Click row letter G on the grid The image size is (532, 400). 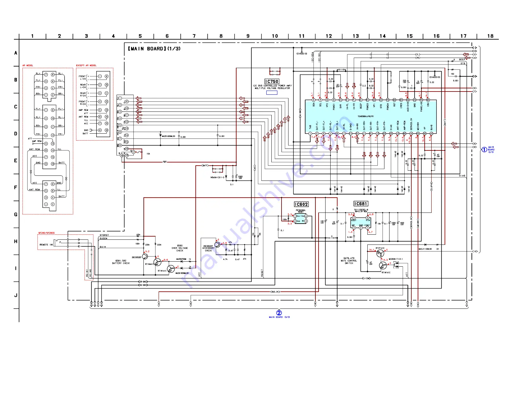[16, 214]
